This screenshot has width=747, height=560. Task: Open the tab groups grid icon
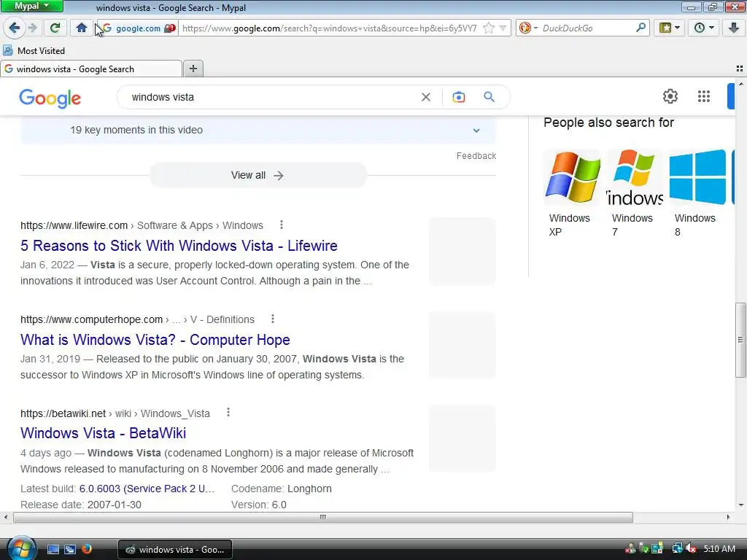click(740, 69)
